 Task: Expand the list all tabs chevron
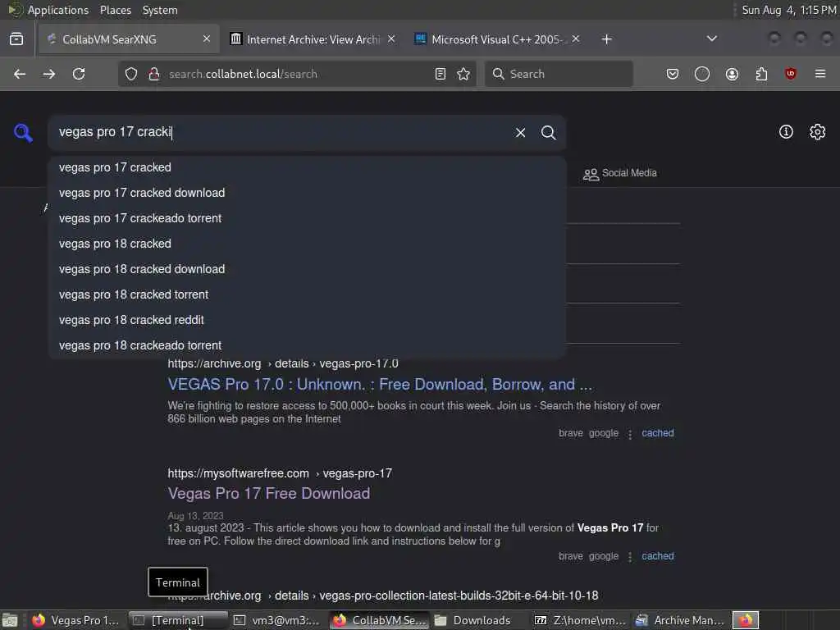point(711,39)
